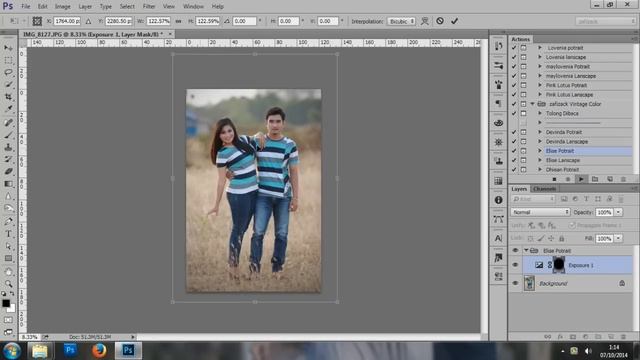Open the Layer menu
The width and height of the screenshot is (640, 360).
(85, 7)
